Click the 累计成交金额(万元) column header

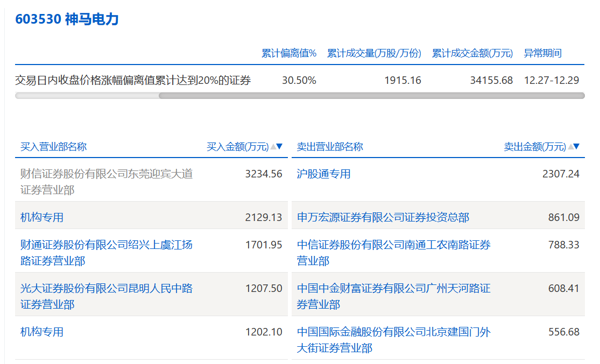(x=472, y=53)
